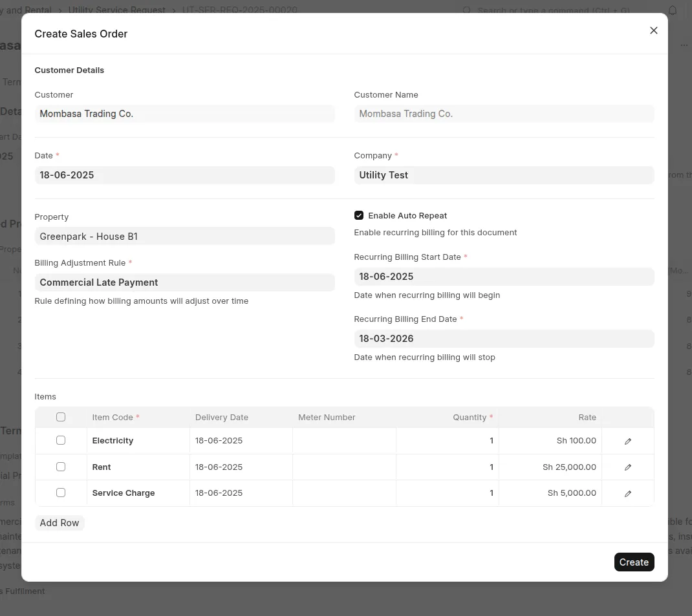The height and width of the screenshot is (616, 692).
Task: Select all items via header checkbox
Action: click(x=61, y=417)
